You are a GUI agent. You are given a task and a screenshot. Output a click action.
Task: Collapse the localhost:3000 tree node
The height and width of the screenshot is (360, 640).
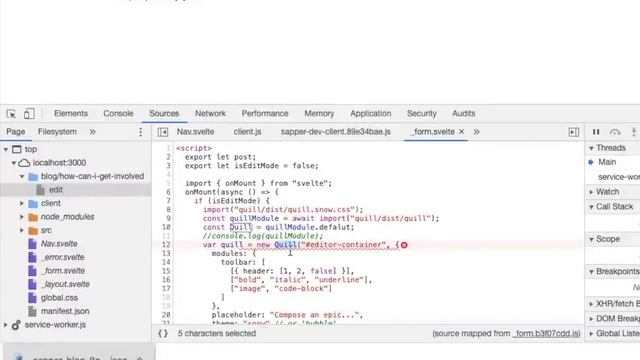(14, 163)
